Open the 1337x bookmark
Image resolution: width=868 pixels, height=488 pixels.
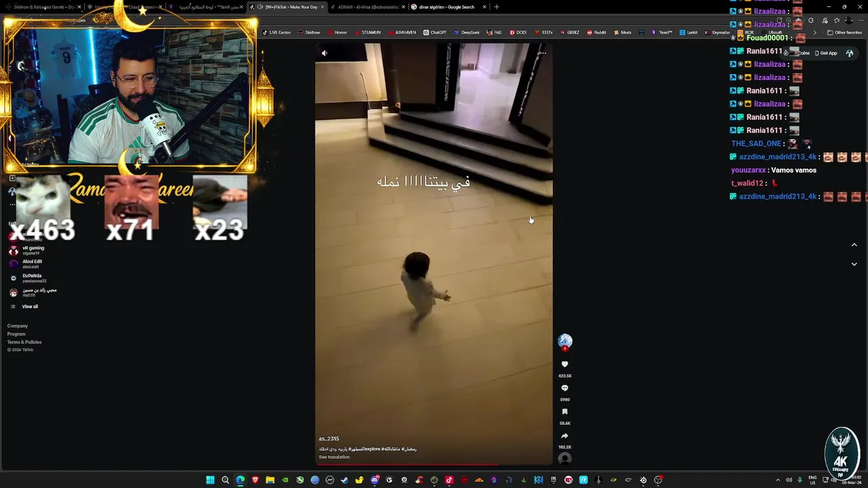543,33
